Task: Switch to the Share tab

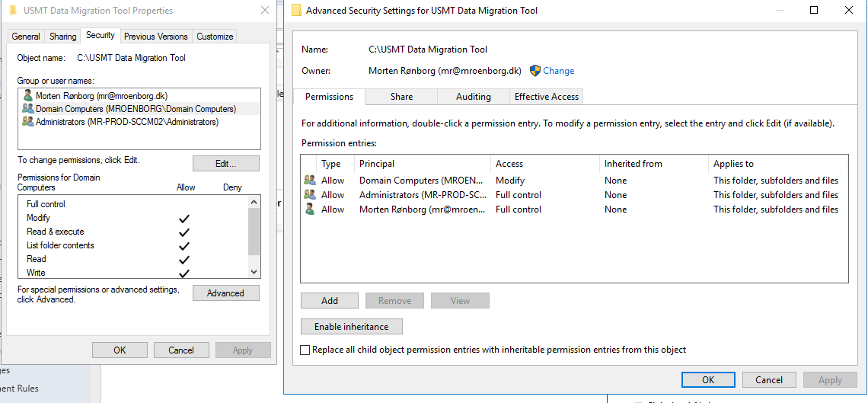Action: tap(401, 97)
